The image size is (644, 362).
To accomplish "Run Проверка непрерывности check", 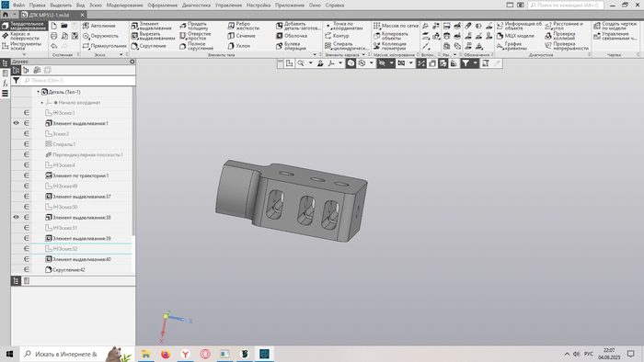I will (x=567, y=46).
